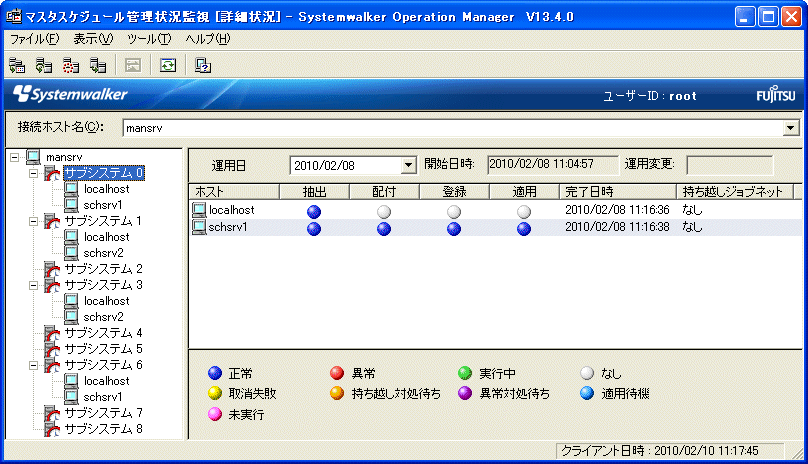Click the schsrv1 row's blue 登録 status ball

tap(454, 229)
